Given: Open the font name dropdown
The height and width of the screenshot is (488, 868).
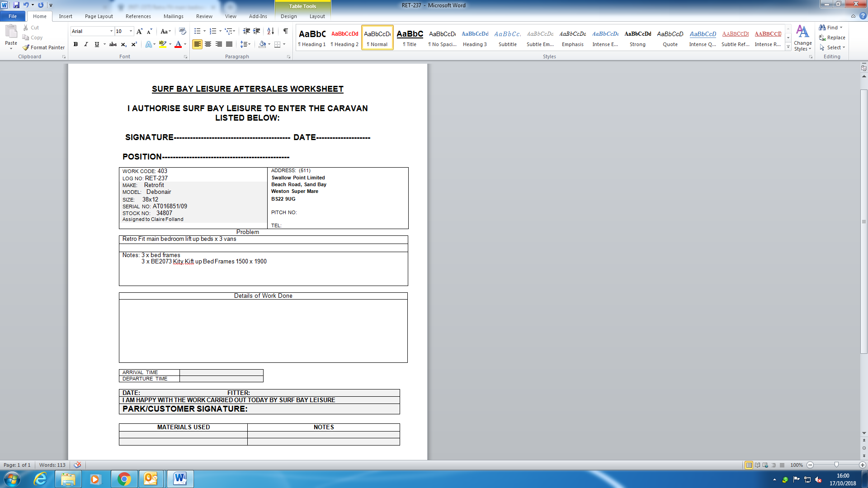Looking at the screenshot, I should click(111, 31).
